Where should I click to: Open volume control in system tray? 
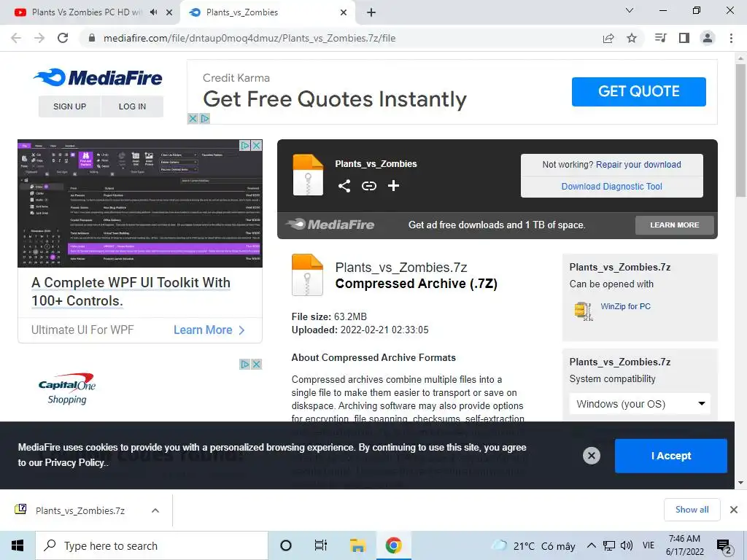(x=627, y=545)
